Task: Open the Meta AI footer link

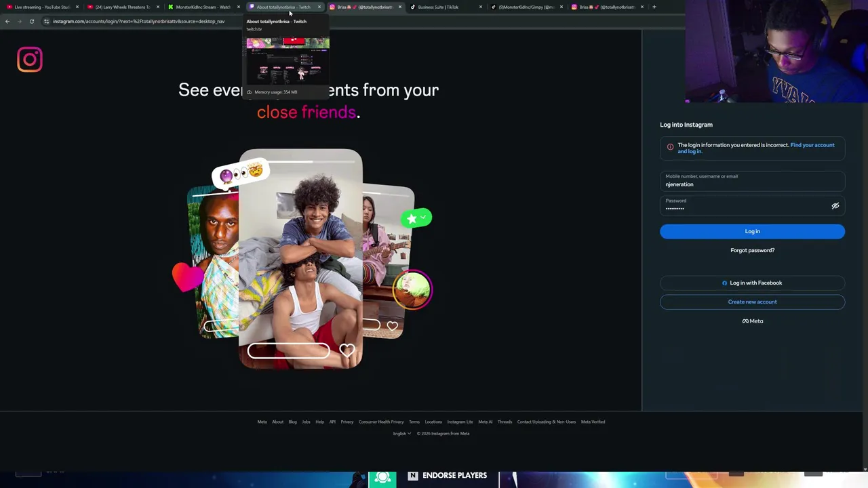Action: [x=486, y=422]
